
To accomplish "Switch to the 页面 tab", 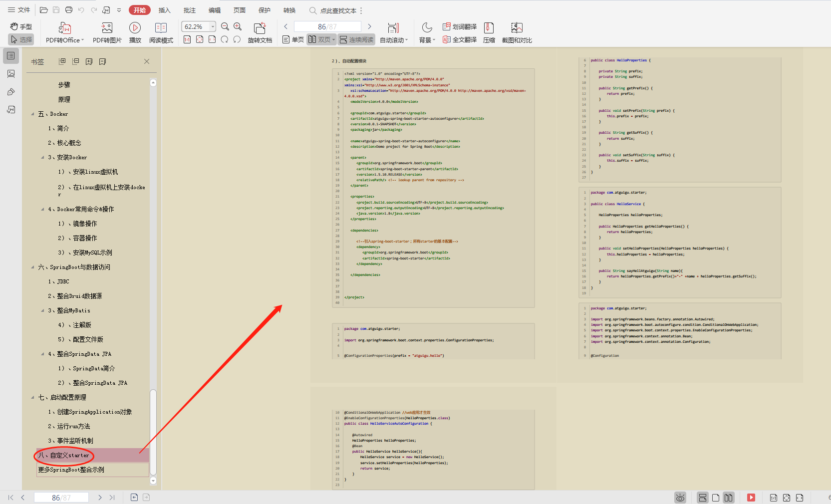I will point(239,10).
